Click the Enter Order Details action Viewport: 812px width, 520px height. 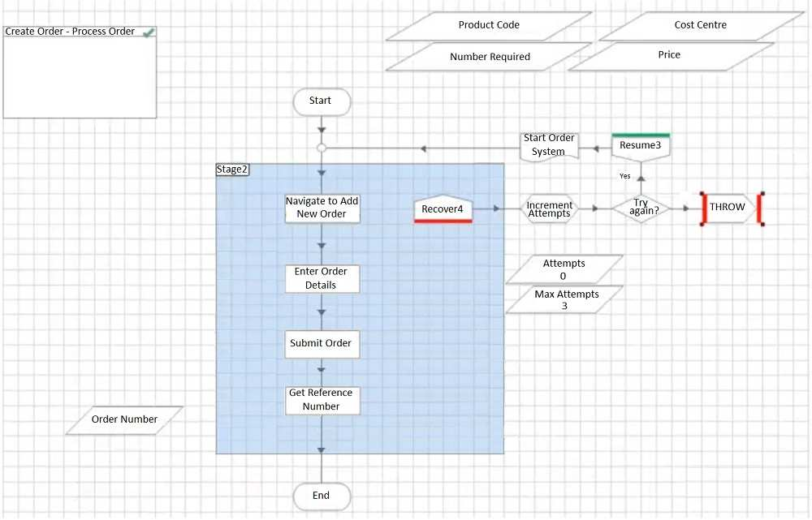point(322,278)
